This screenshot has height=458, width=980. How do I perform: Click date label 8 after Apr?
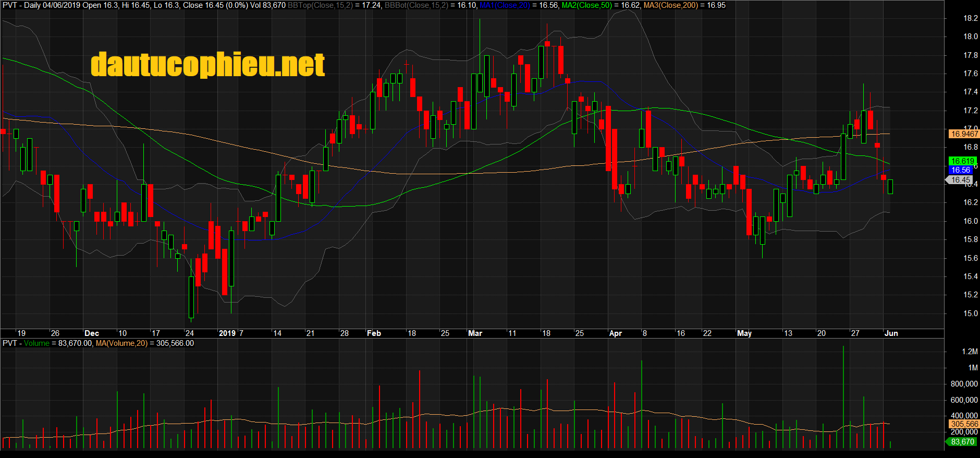click(645, 333)
